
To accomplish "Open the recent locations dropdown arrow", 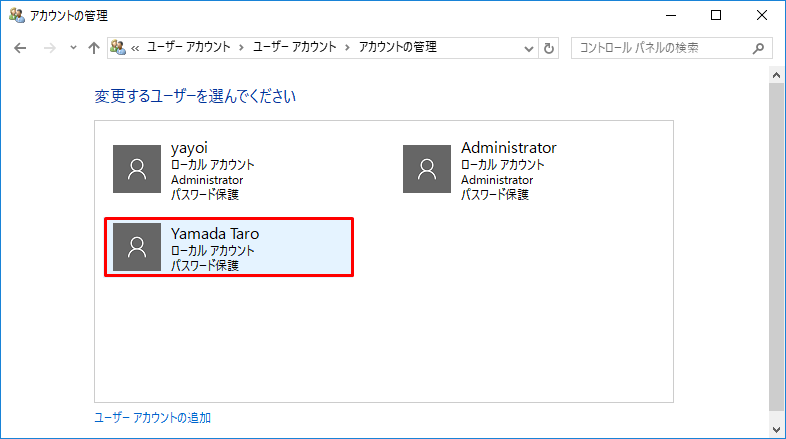I will (x=73, y=48).
